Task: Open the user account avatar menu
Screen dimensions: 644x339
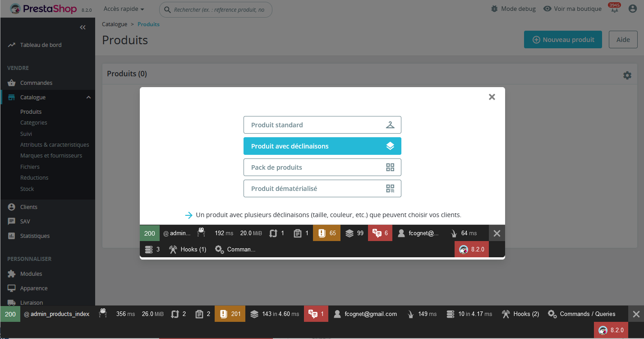Action: click(632, 9)
